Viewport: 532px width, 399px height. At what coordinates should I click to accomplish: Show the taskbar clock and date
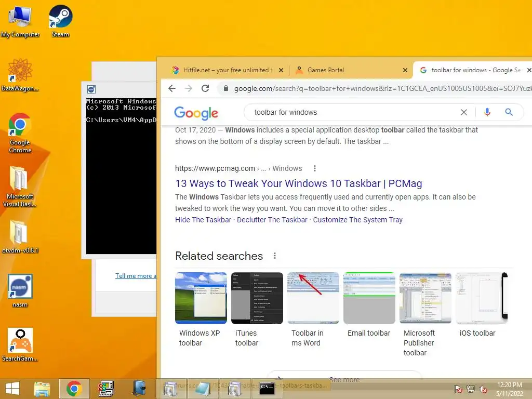510,389
